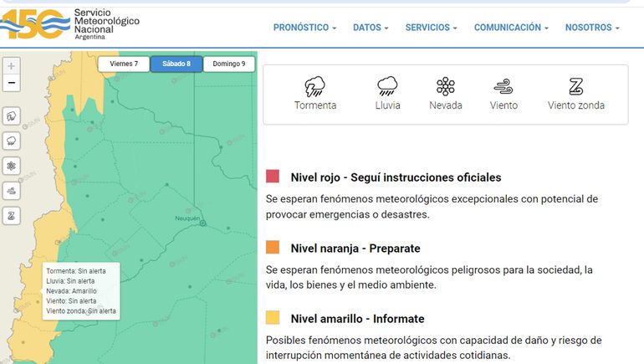This screenshot has height=364, width=644.
Task: Switch to the Domingo 9 tab
Action: 229,64
